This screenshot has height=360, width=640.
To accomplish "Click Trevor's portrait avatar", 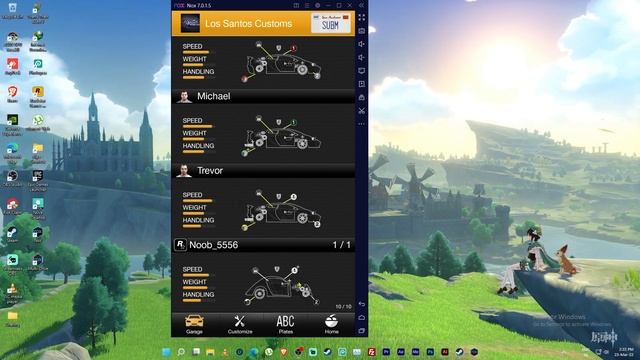I will click(184, 171).
